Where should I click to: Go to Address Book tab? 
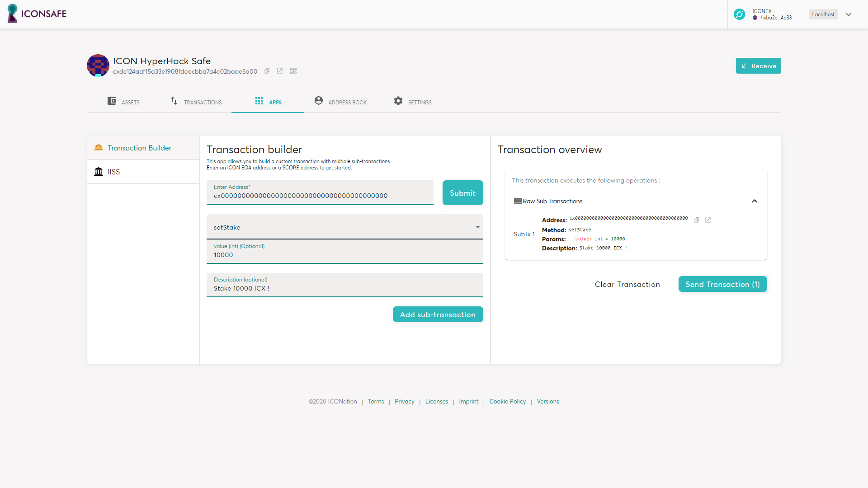tap(341, 102)
